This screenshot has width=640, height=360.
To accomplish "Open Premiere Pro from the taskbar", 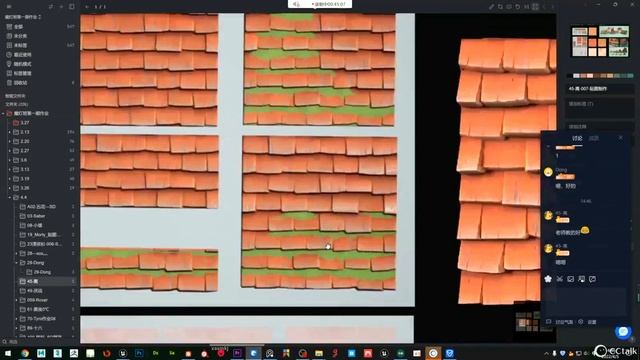I will pyautogui.click(x=237, y=353).
